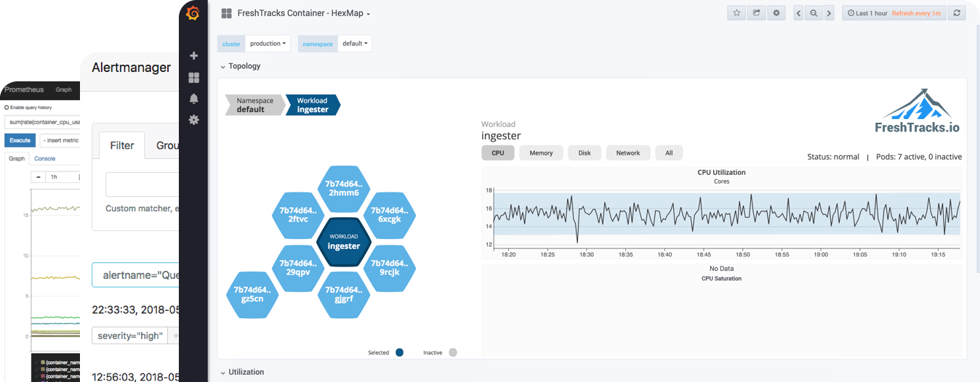Click the severity="high" label in Alertmanager
Screen dimensions: 980x382
coord(129,336)
